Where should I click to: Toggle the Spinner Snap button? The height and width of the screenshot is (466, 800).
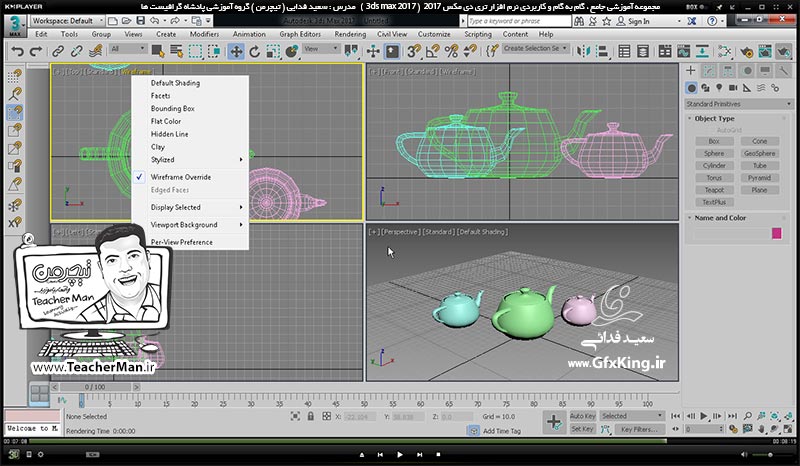click(470, 52)
